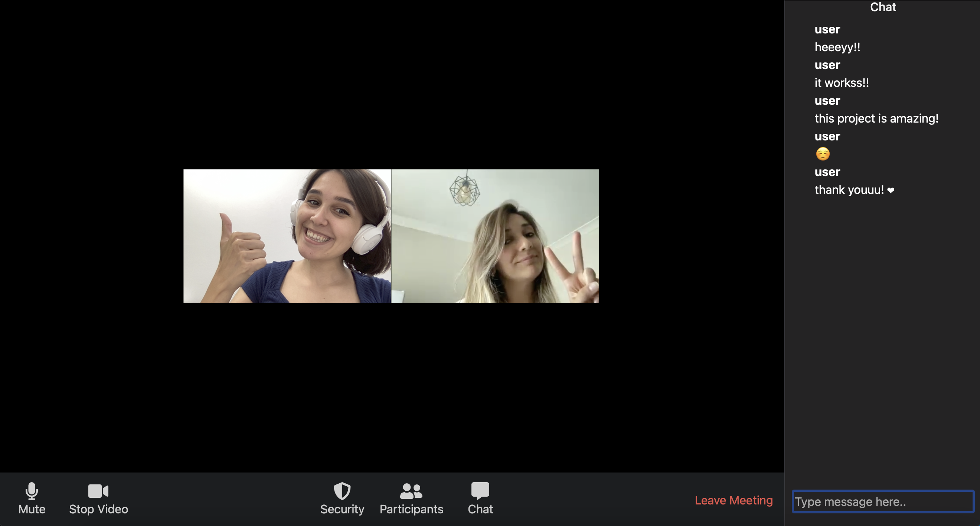Click the Participants text label
The image size is (980, 526).
[x=411, y=509]
